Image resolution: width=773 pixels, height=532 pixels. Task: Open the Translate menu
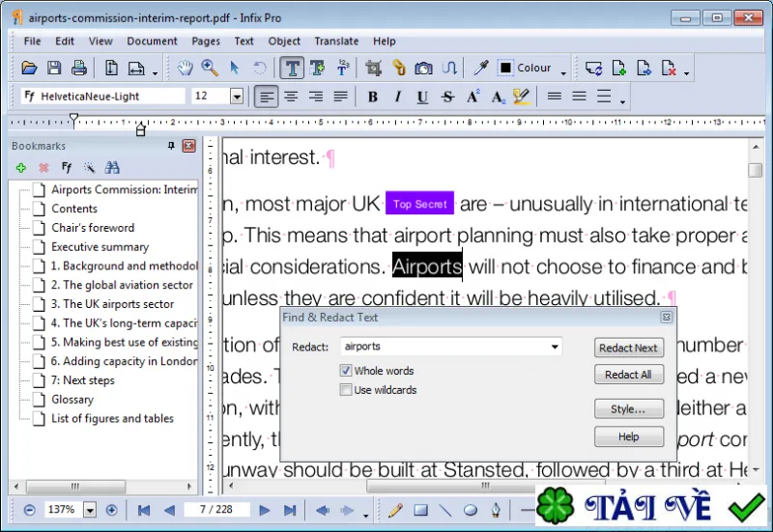pyautogui.click(x=336, y=42)
